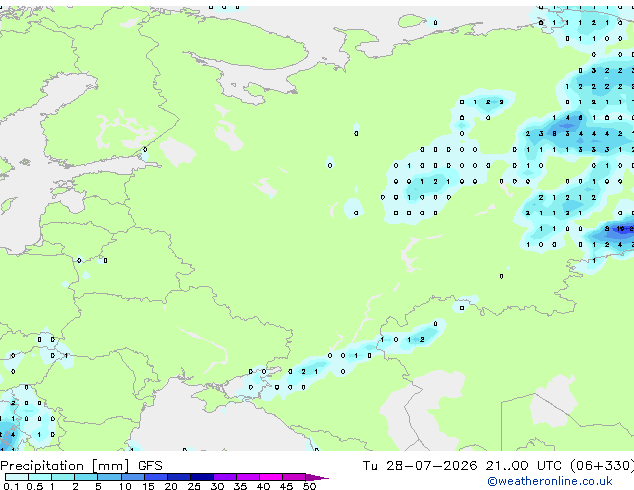Pick the 10–15 mm blue legend swatch
Viewport: 634px width, 490px height.
coord(132,477)
